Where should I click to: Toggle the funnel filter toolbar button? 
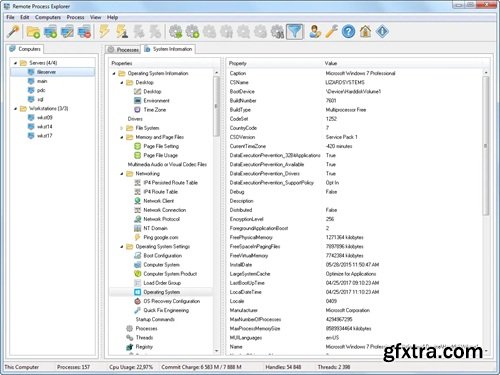(x=295, y=32)
